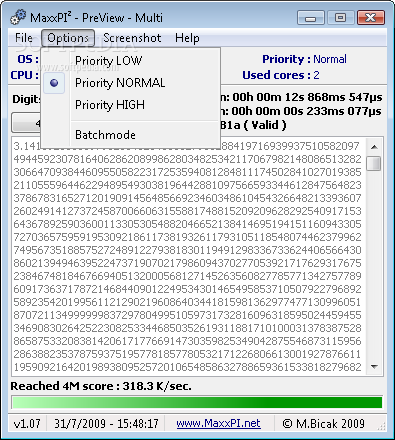Select Priority NORMAL option

click(131, 83)
